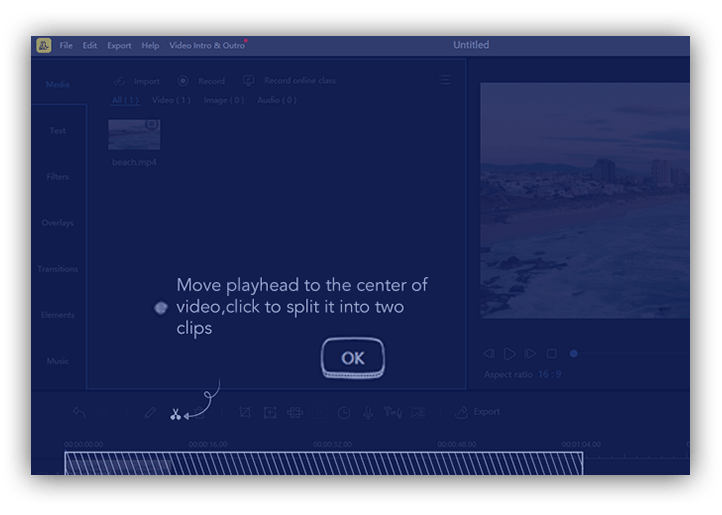Step back to previous frame
The width and height of the screenshot is (722, 515).
point(488,353)
